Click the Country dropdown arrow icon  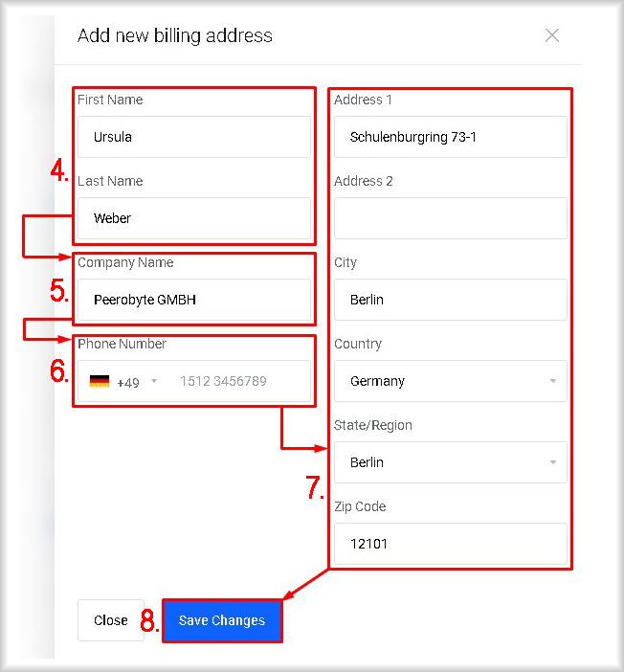pyautogui.click(x=553, y=381)
